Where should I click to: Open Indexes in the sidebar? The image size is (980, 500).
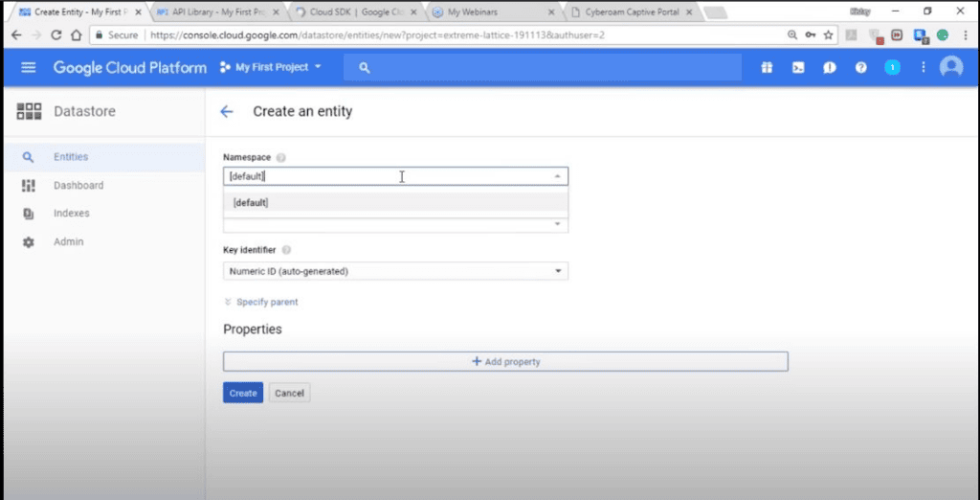pos(71,214)
